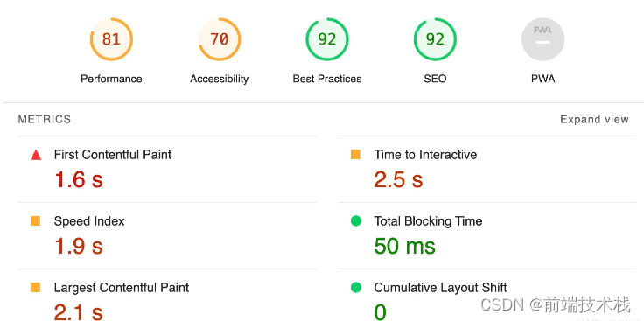Toggle Expand view for metrics
This screenshot has height=321, width=644.
pyautogui.click(x=594, y=120)
